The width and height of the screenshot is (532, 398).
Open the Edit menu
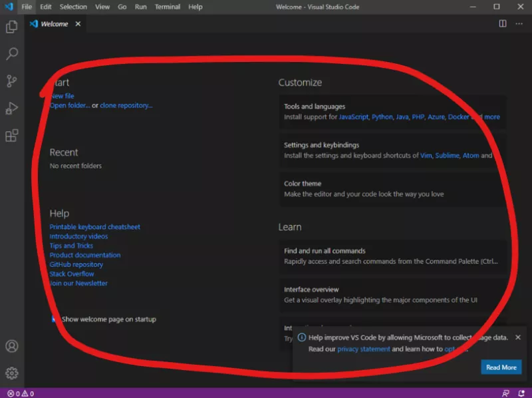pyautogui.click(x=45, y=7)
